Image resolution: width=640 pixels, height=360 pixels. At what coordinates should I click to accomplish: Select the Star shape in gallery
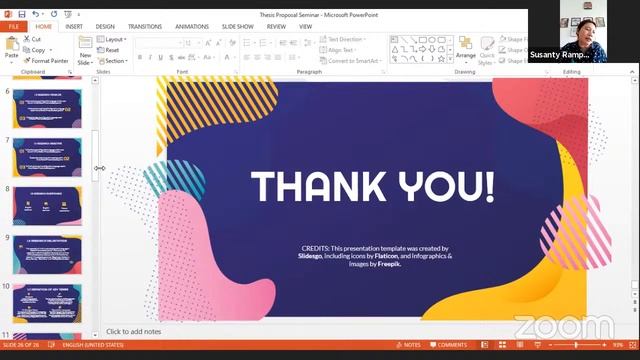click(441, 59)
